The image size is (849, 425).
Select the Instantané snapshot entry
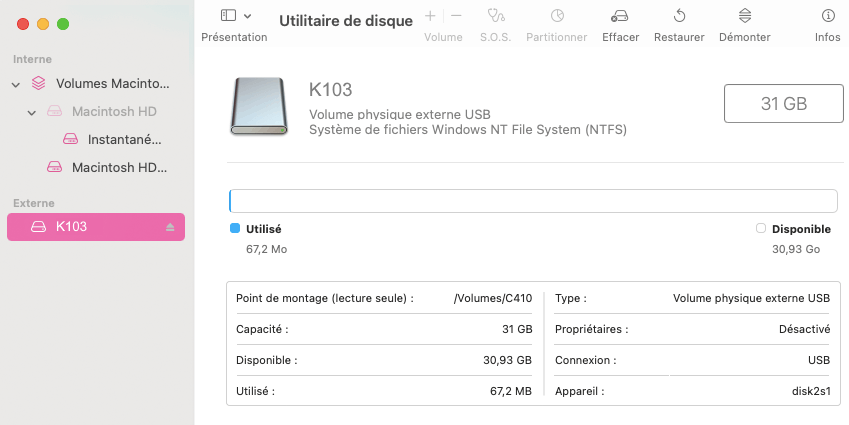124,139
